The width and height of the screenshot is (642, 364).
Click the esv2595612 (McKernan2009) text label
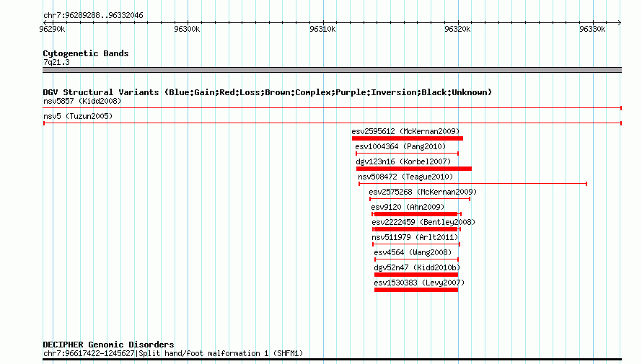(x=405, y=131)
